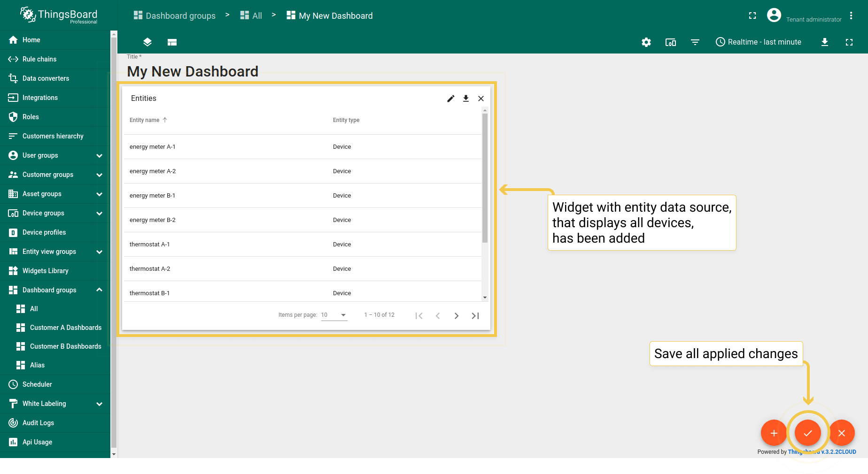Select thermostat B-1 row
This screenshot has width=868, height=474.
click(302, 291)
